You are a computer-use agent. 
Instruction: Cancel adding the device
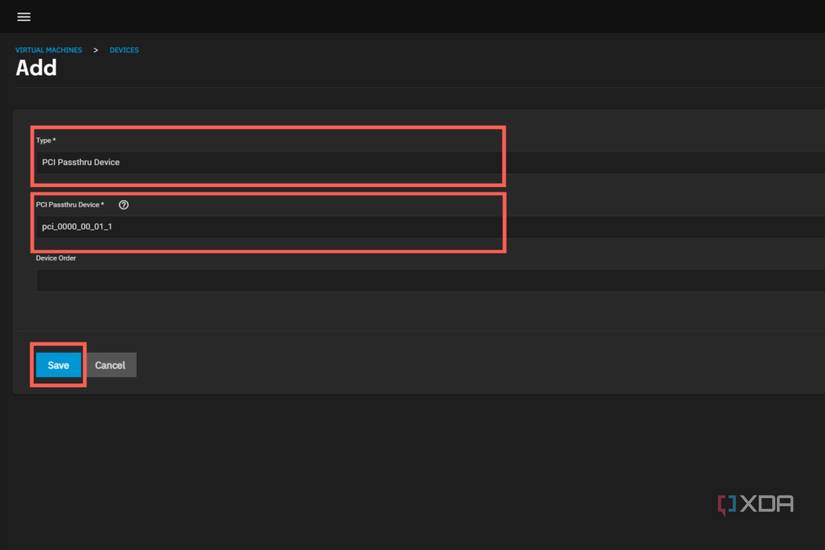[110, 365]
